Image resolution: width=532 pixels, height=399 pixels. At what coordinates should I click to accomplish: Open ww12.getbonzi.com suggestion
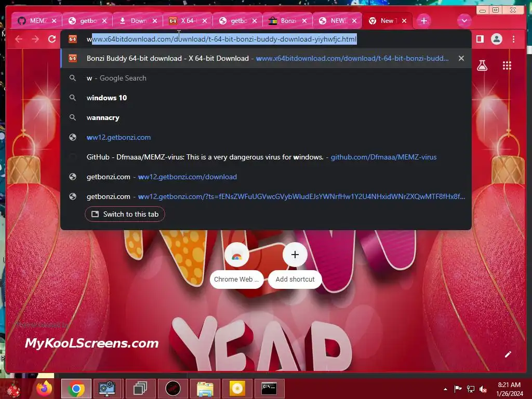pos(266,137)
